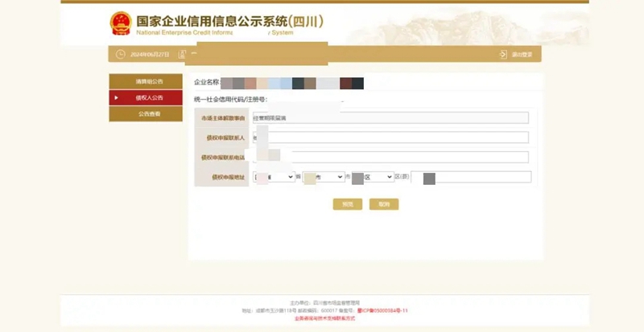Open the 公告查看 sidebar menu
Screen dimensions: 644x332
[146, 114]
